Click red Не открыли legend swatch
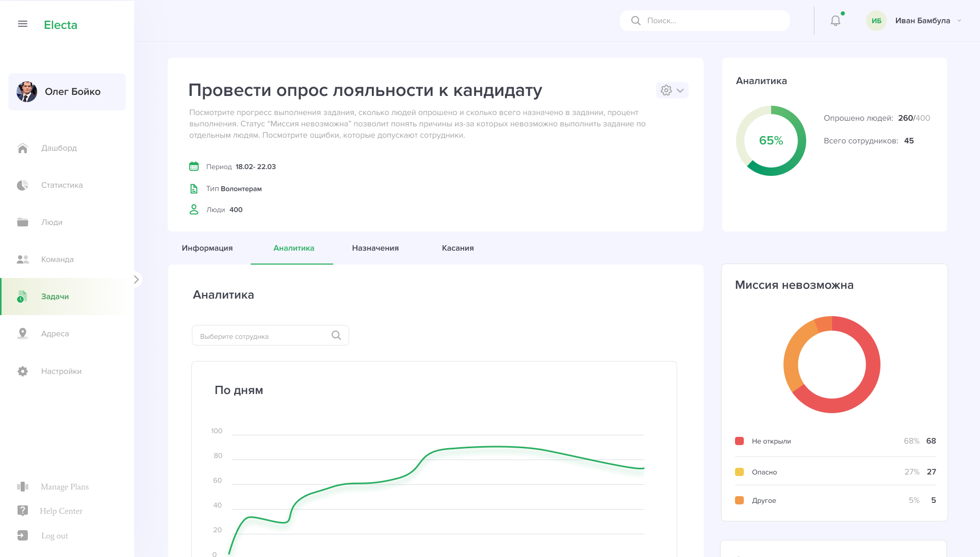This screenshot has width=980, height=557. pyautogui.click(x=739, y=441)
